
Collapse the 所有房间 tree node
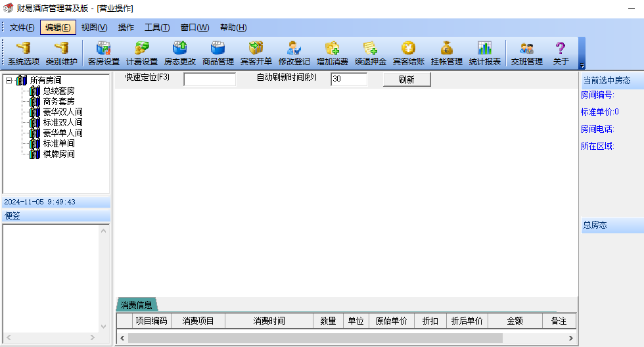coord(9,80)
